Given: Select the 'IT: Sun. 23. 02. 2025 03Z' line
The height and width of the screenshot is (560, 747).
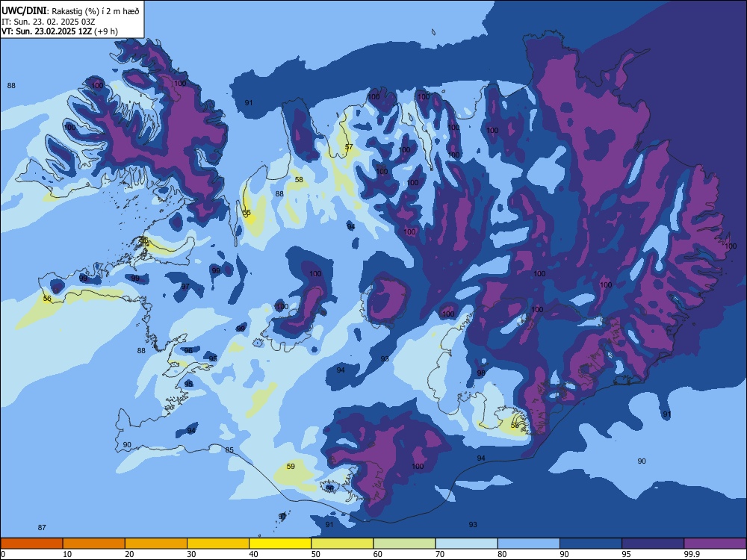Looking at the screenshot, I should (x=49, y=22).
